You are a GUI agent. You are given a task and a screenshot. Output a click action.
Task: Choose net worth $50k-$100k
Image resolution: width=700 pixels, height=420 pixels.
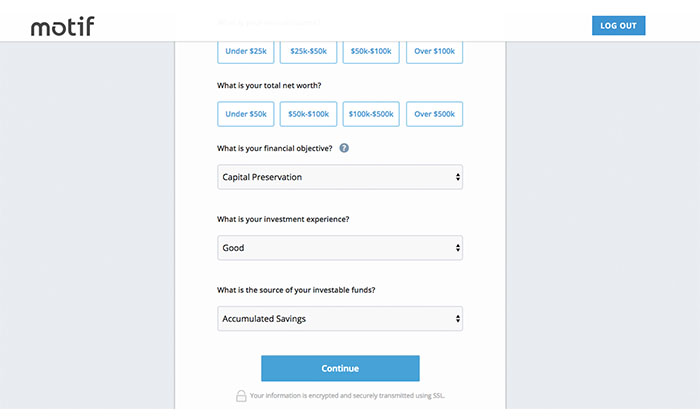coord(308,114)
